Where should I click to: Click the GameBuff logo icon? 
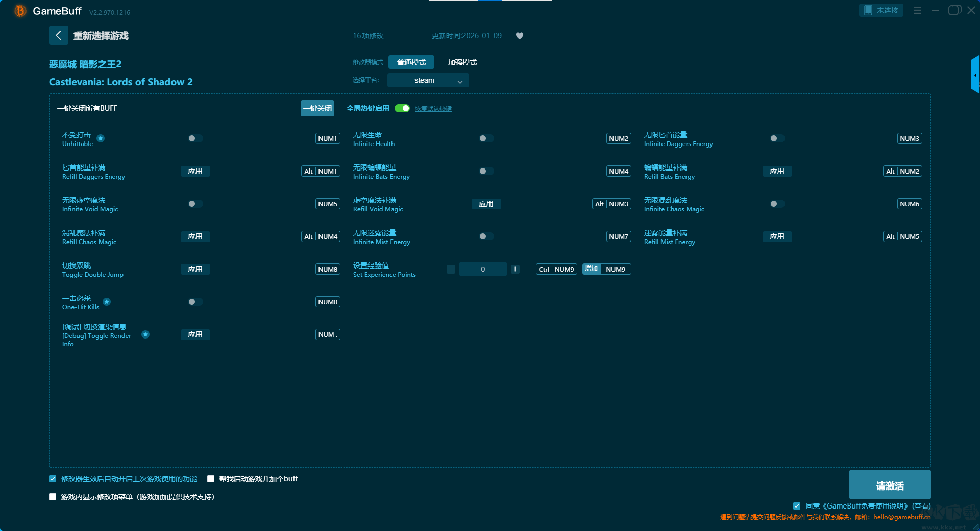(20, 11)
